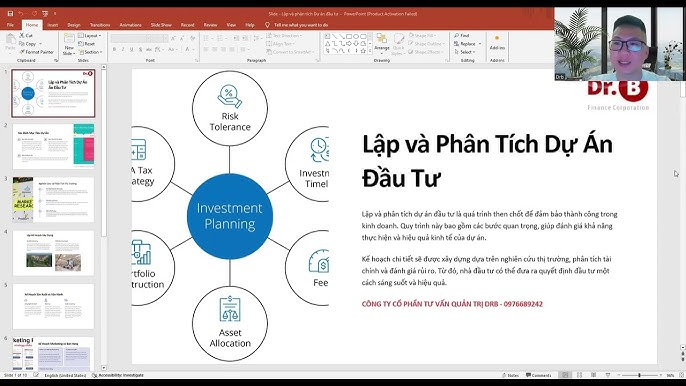Image resolution: width=686 pixels, height=386 pixels.
Task: Click the slide title 'Lập và Phân Tích Dự Án Đầu Tư'
Action: point(487,161)
